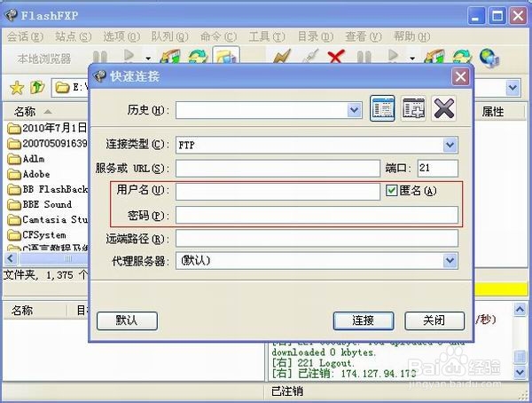
Task: Click the file list scroll left arrow
Action: (11, 258)
